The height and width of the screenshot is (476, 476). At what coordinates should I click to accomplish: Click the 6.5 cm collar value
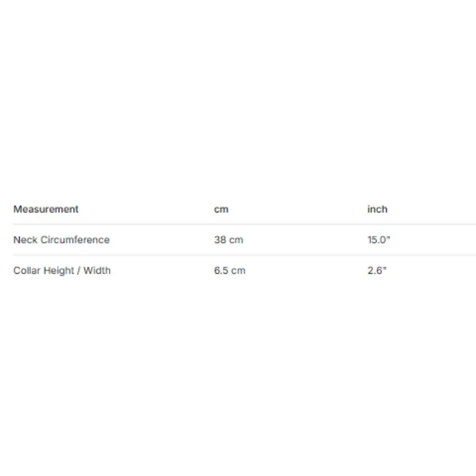click(230, 271)
